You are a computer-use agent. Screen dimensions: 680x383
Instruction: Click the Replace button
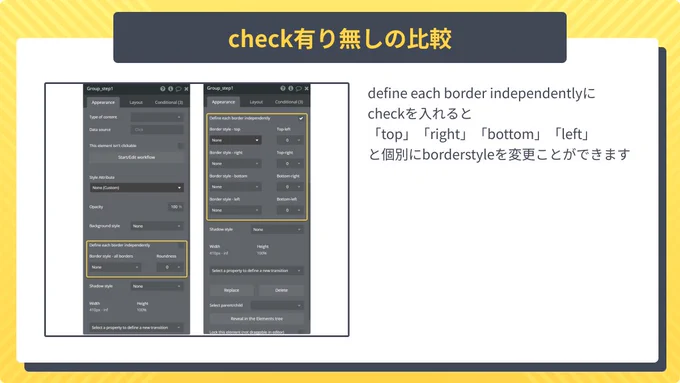click(232, 290)
